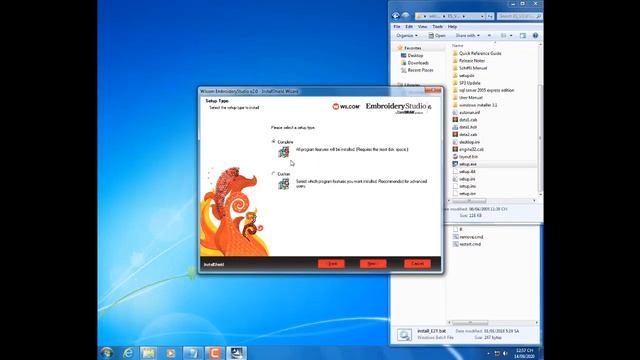Select the setup.exe file
The image size is (640, 360).
[467, 164]
